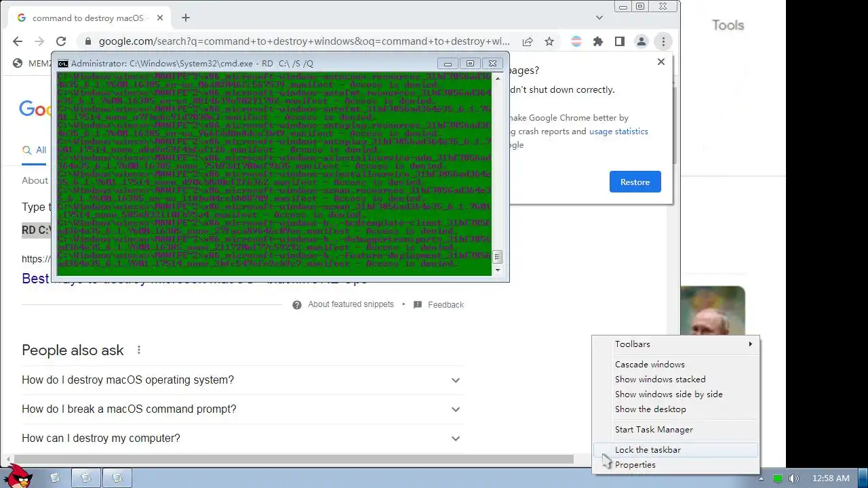Click the highlighted 'RD C:' snippet text

coord(37,230)
